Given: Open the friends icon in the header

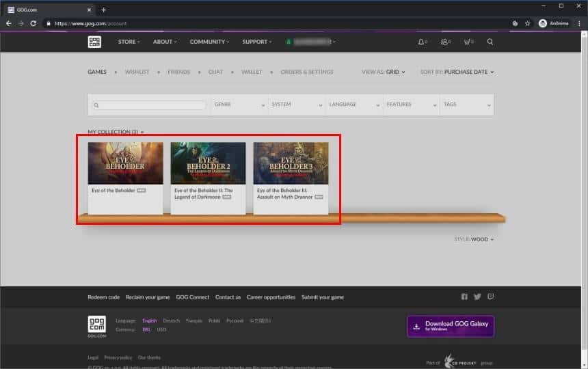Looking at the screenshot, I should coord(445,42).
